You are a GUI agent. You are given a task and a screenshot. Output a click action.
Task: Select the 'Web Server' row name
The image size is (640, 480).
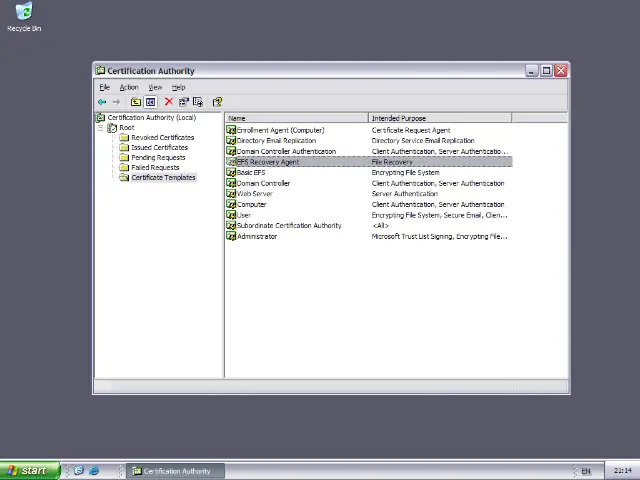click(254, 194)
